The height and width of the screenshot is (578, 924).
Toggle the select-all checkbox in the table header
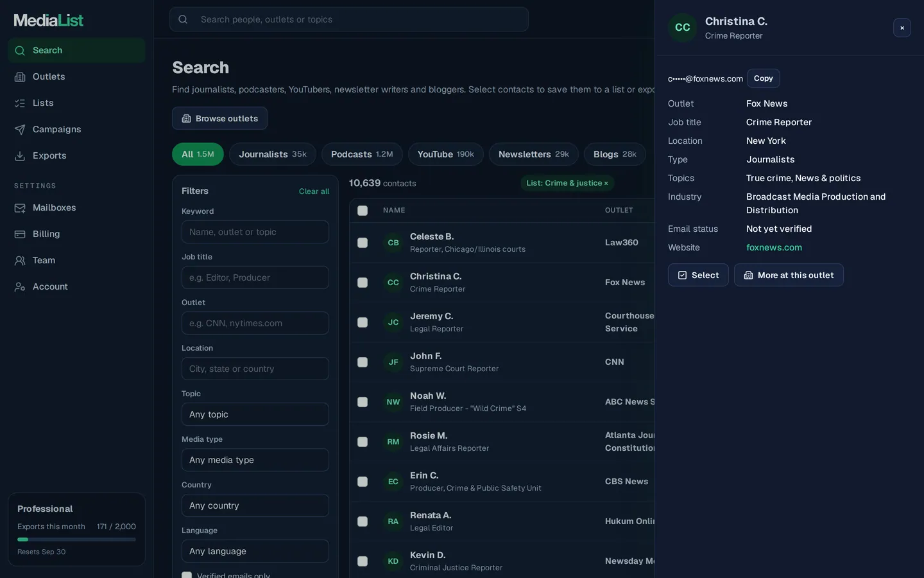[363, 211]
